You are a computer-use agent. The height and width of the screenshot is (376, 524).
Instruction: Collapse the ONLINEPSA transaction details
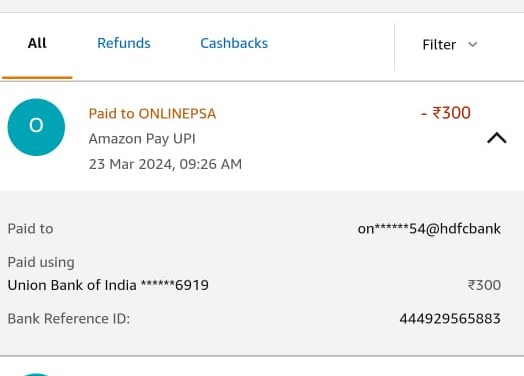497,138
